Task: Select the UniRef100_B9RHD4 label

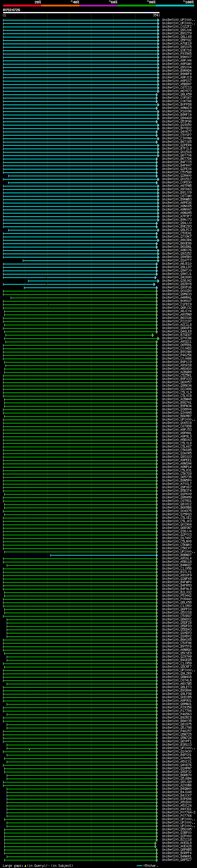Action: [x=176, y=71]
